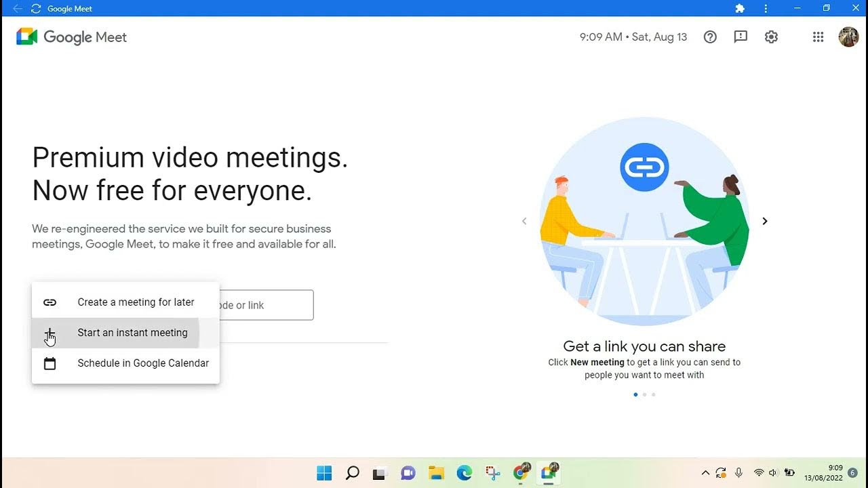Click the meeting code or link field

(x=266, y=305)
